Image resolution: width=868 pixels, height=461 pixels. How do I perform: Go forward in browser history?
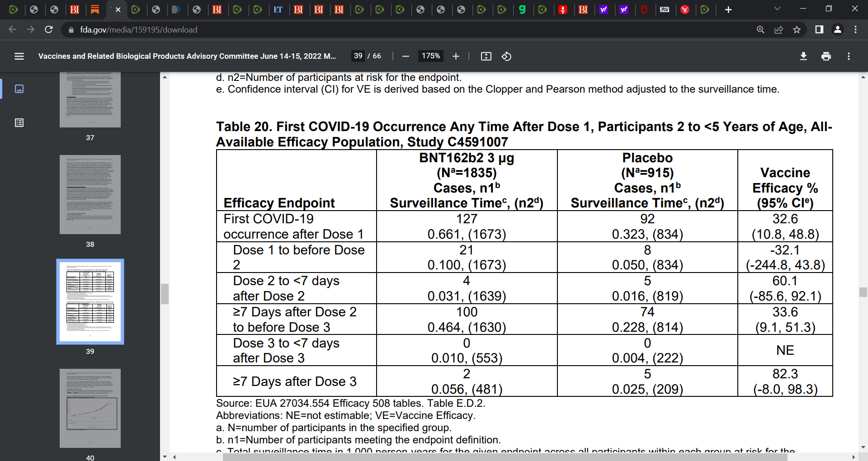(30, 29)
